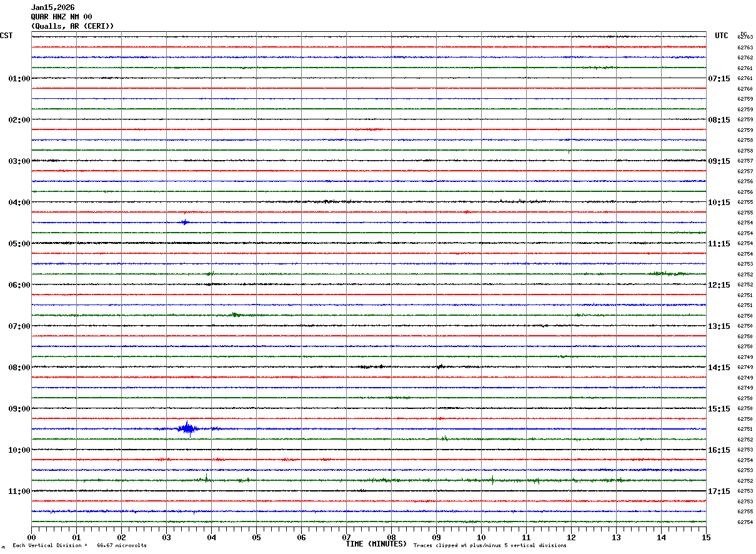
Task: Click the 17:15 UTC time label
Action: point(719,491)
